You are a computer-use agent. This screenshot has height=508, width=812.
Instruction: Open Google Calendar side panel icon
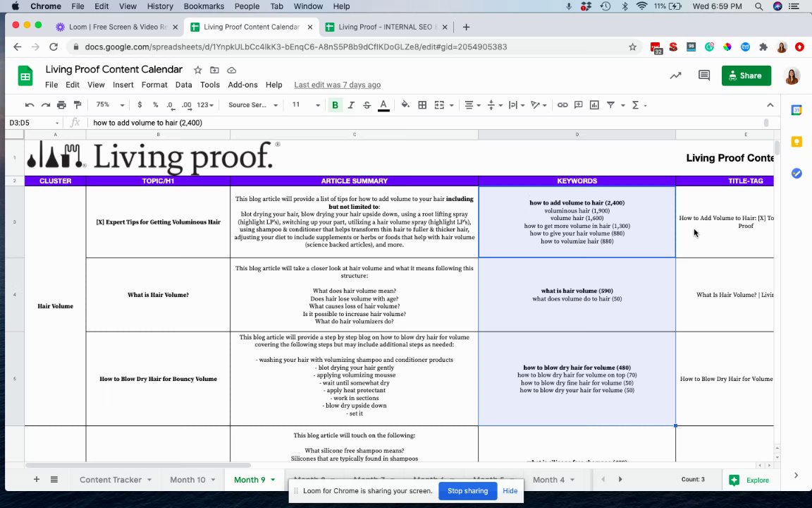coord(796,110)
